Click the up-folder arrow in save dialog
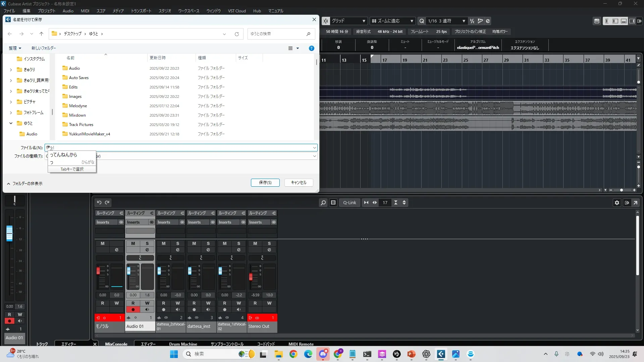 (x=41, y=34)
